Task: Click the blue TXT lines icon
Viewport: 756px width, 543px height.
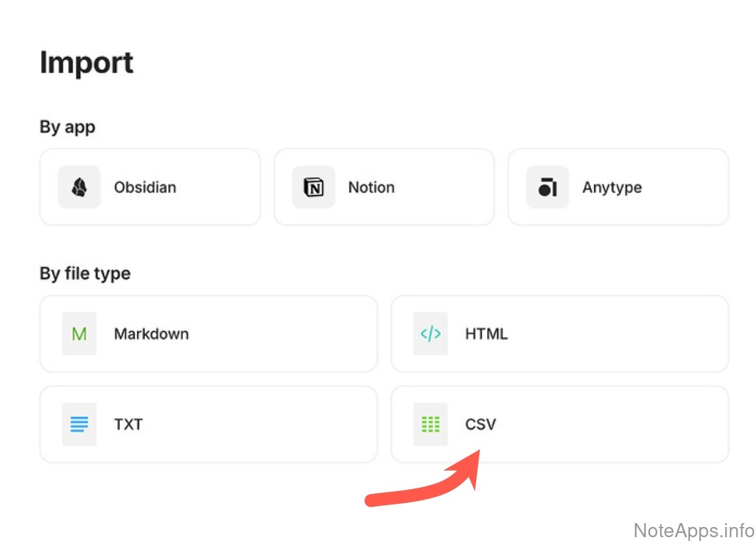Action: coord(80,424)
